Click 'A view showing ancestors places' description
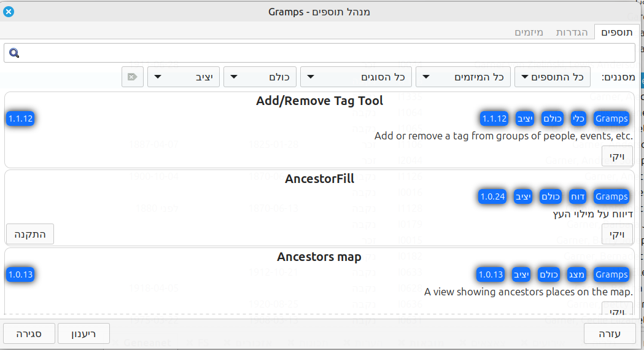This screenshot has width=644, height=350. click(528, 292)
